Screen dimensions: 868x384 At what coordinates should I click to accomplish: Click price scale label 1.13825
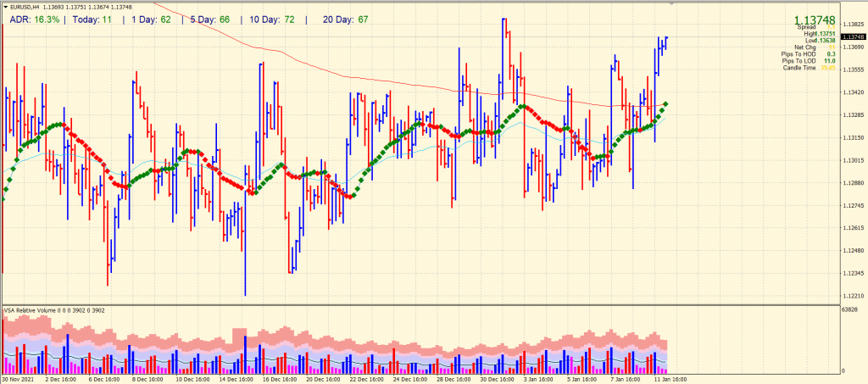point(853,25)
